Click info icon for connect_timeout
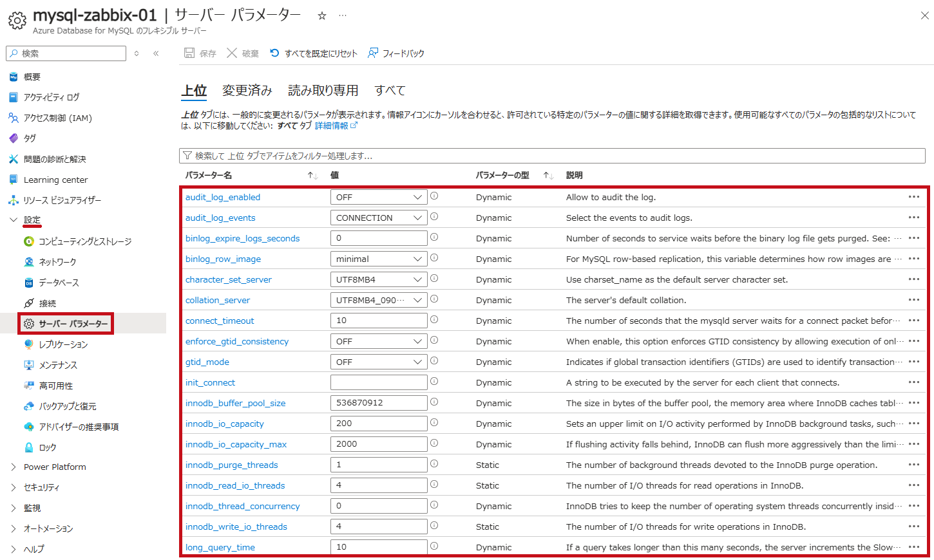934x560 pixels. (x=434, y=319)
